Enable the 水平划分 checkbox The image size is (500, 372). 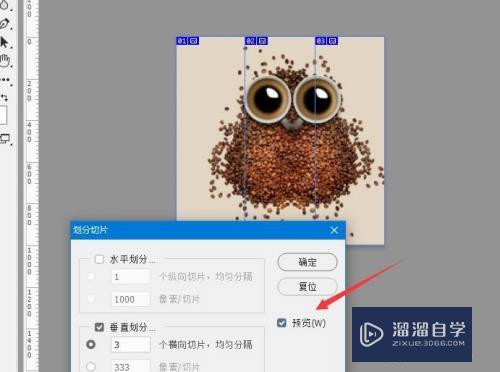tap(99, 259)
